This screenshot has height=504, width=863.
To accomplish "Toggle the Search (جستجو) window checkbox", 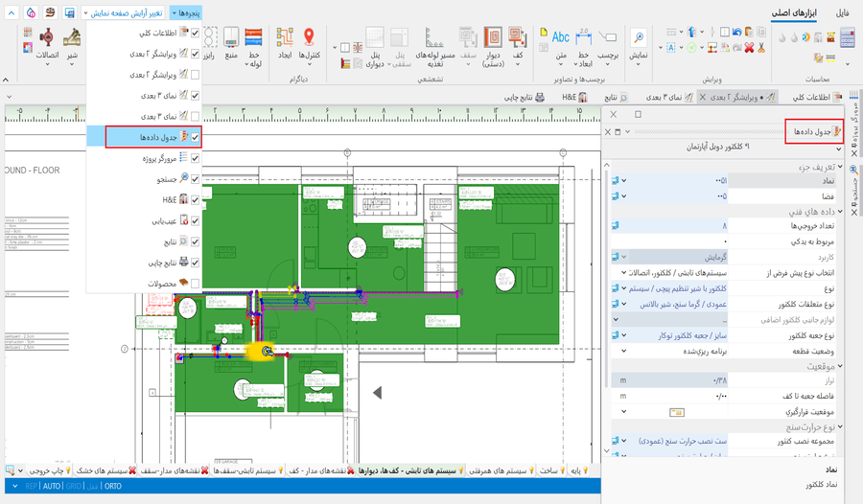I will [x=196, y=179].
